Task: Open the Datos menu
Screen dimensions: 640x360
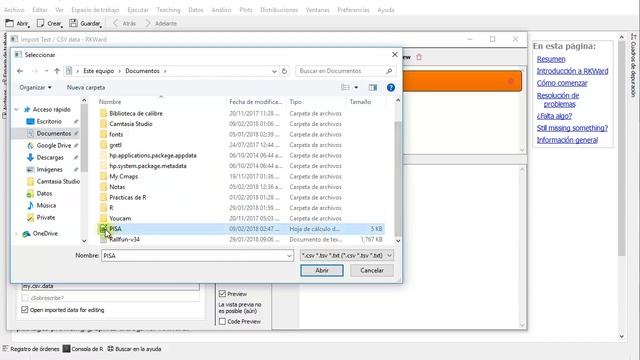Action: (x=196, y=10)
